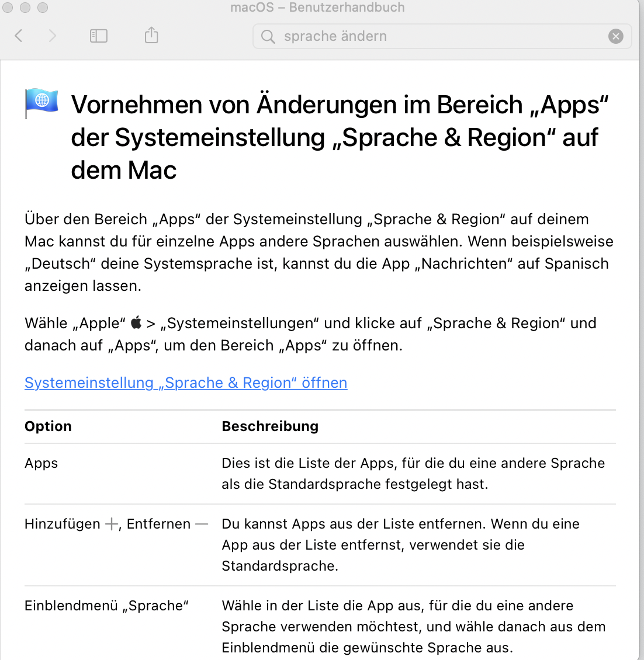Click the yellow minimize window button
The height and width of the screenshot is (660, 644).
click(25, 7)
